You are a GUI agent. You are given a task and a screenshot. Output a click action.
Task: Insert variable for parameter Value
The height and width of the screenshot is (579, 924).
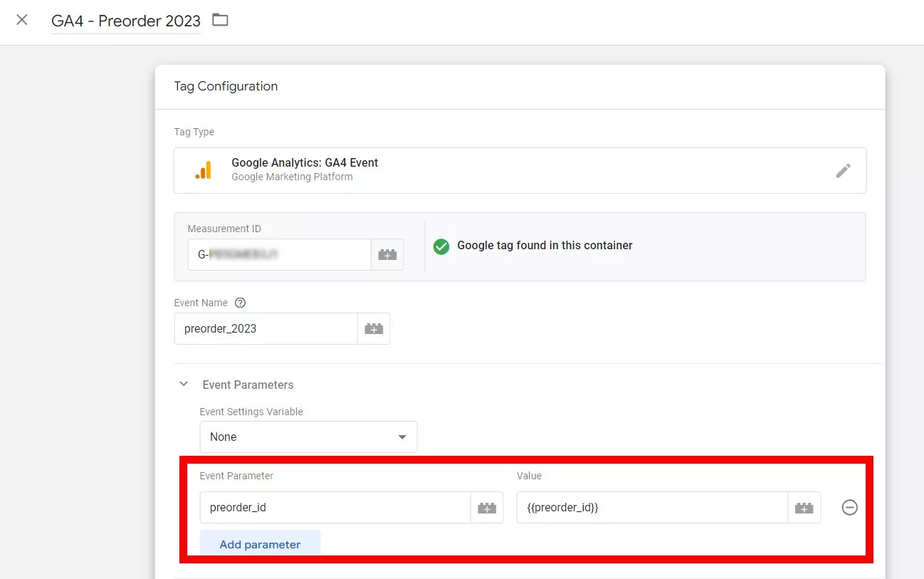pos(804,508)
